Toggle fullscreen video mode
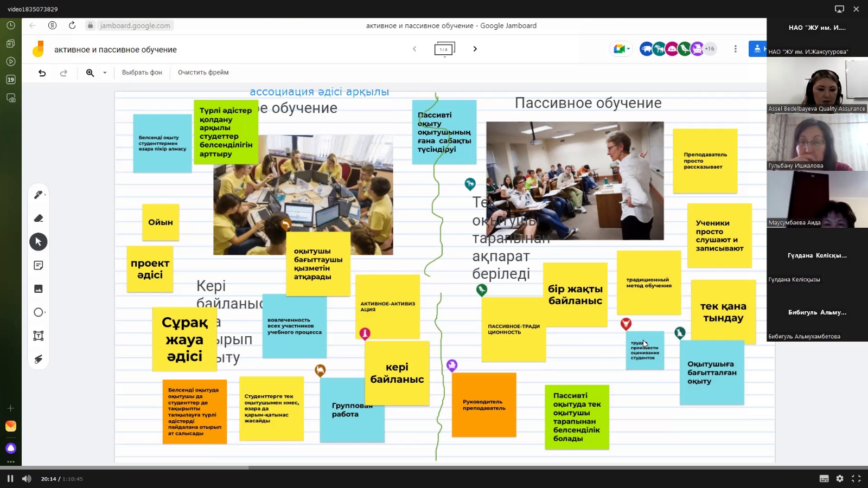 pyautogui.click(x=856, y=479)
